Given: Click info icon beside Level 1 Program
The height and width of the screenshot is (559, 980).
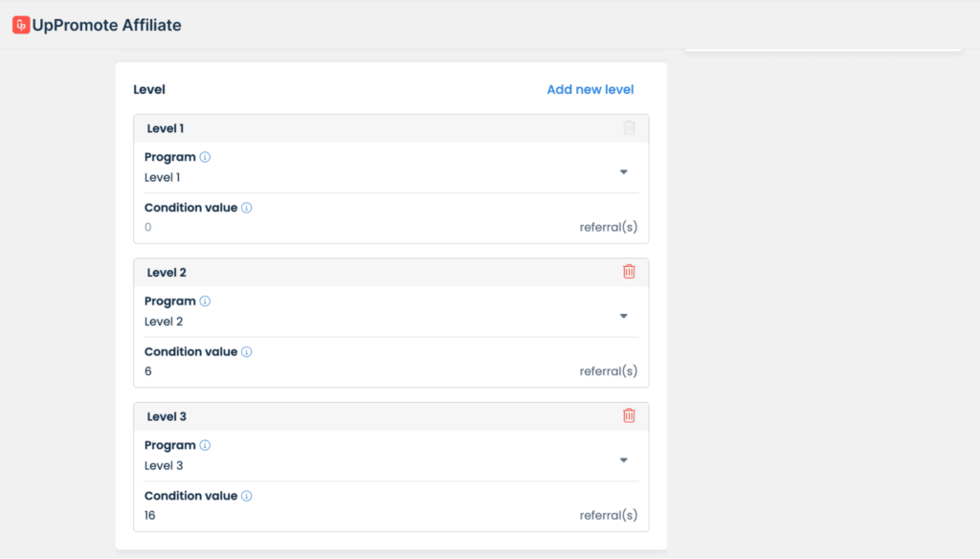Looking at the screenshot, I should click(205, 157).
